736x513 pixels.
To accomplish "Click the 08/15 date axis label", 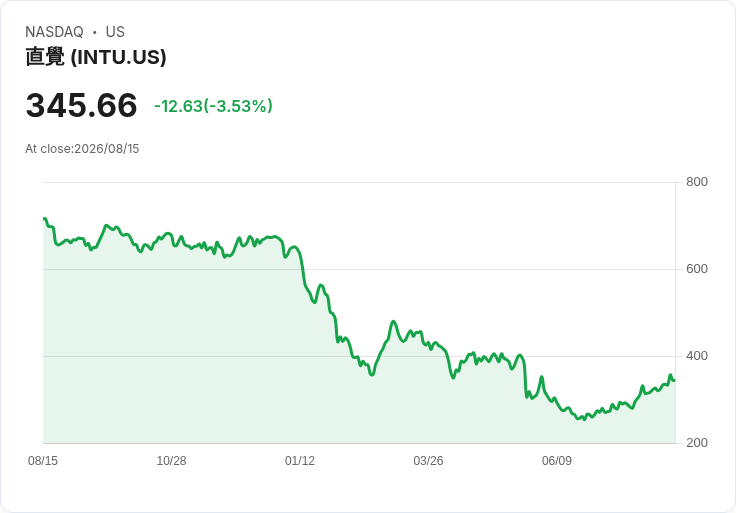I will pyautogui.click(x=43, y=461).
